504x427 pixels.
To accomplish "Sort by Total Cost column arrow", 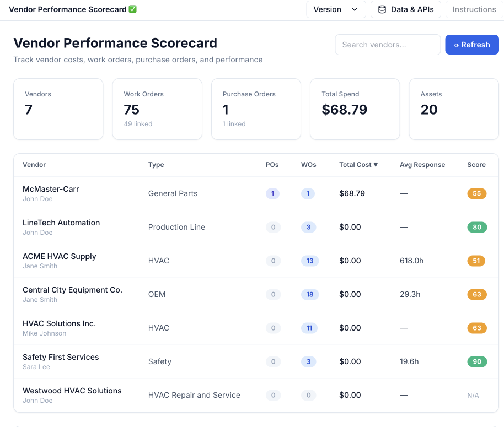I will (376, 165).
